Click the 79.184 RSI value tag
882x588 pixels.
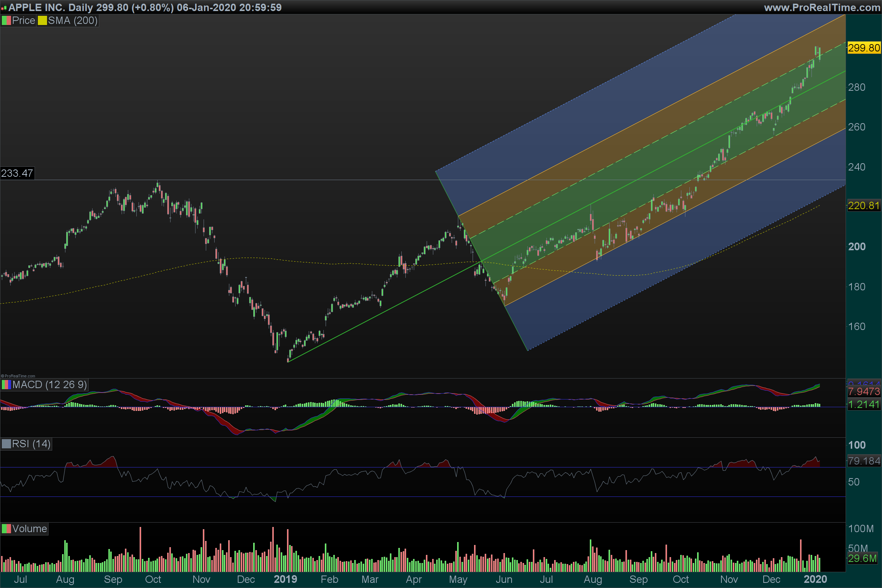click(x=864, y=461)
